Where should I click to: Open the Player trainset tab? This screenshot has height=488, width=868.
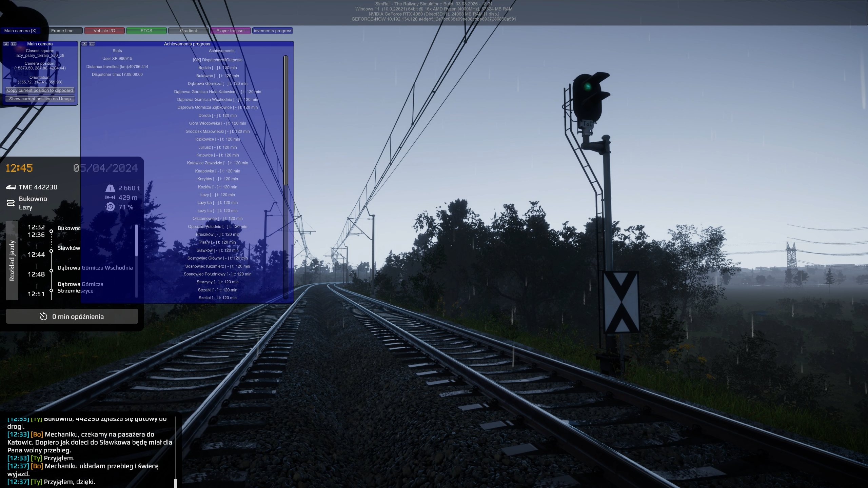tap(230, 31)
